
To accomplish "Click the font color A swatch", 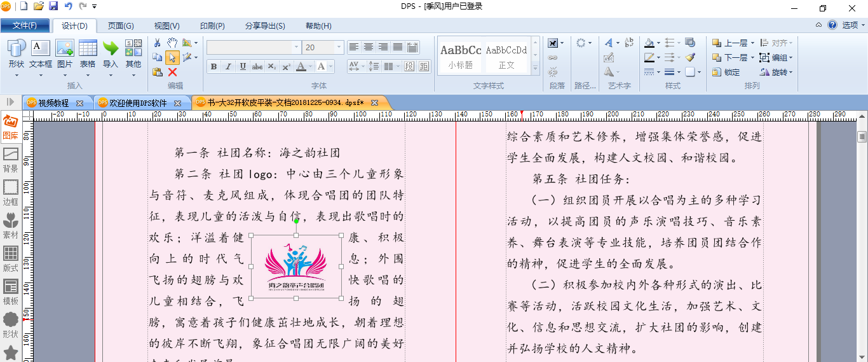I will coord(301,67).
